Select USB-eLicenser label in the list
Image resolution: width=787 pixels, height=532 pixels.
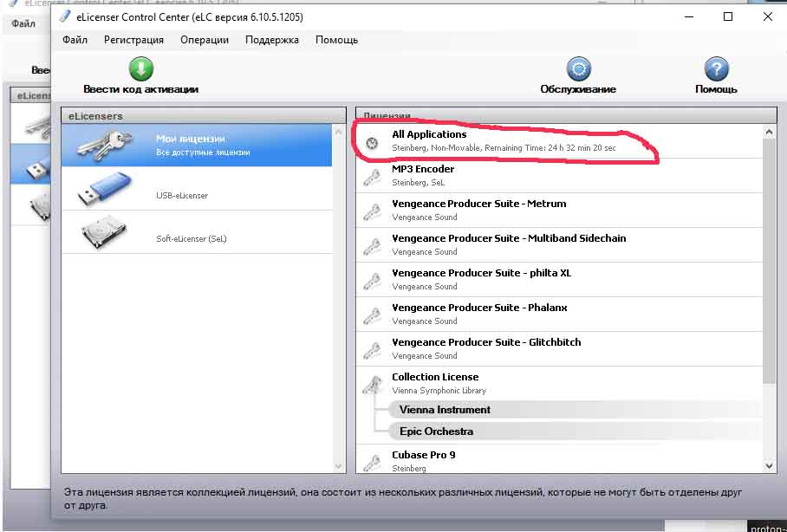[x=182, y=196]
